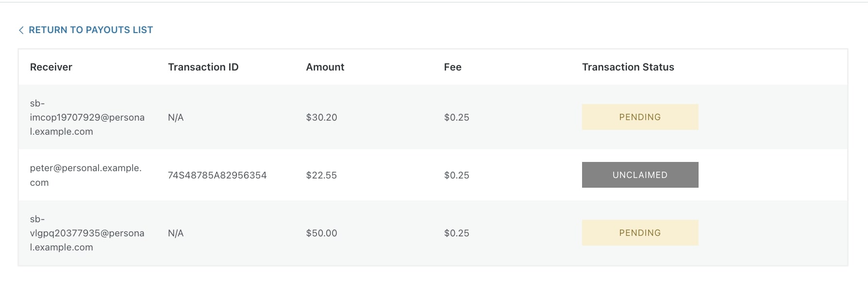Click the UNCLAIMED status badge
The image size is (868, 284).
(640, 175)
